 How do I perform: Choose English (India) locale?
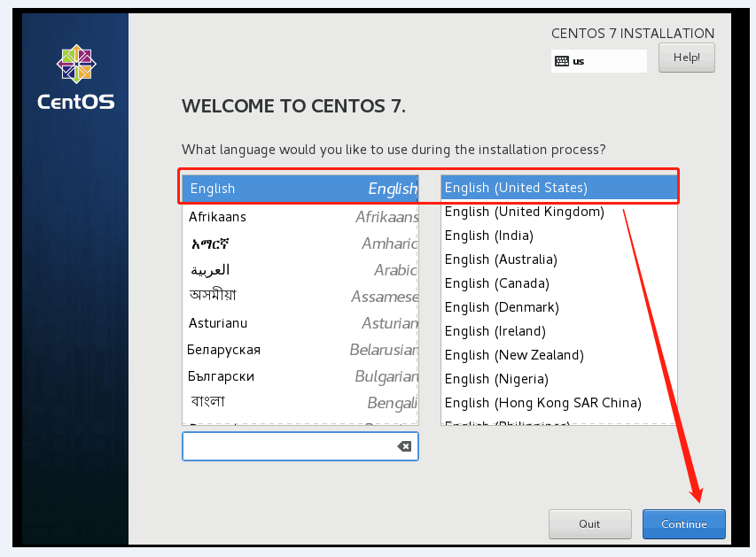click(559, 236)
